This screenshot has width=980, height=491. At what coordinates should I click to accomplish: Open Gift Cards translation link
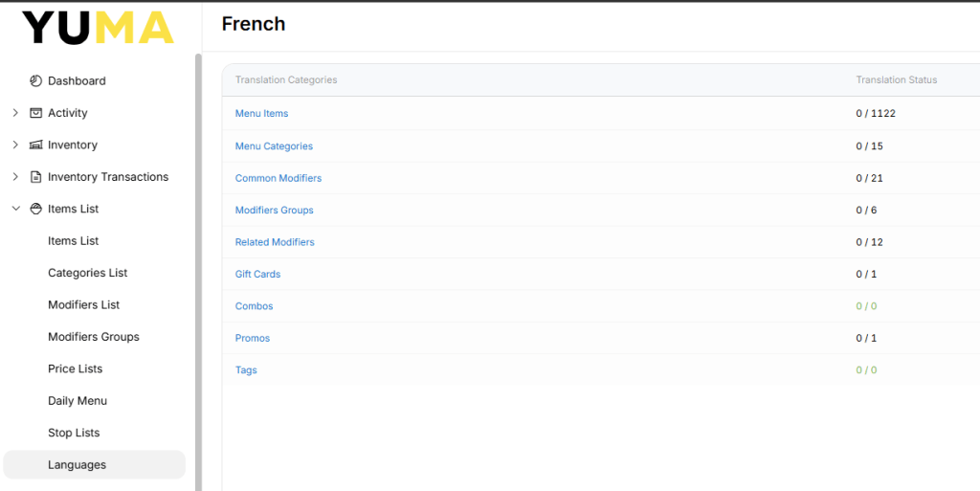click(257, 275)
